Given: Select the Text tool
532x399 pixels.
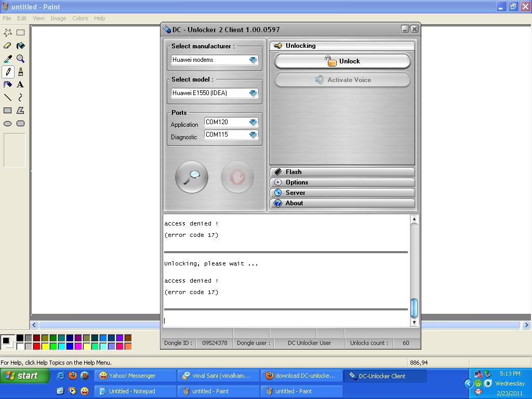Looking at the screenshot, I should click(20, 85).
